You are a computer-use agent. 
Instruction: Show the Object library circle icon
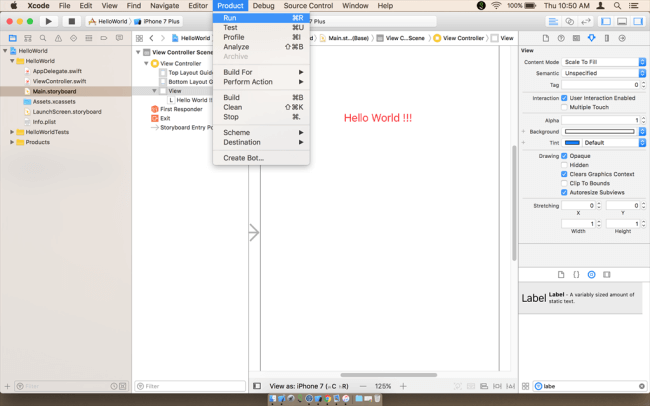592,275
